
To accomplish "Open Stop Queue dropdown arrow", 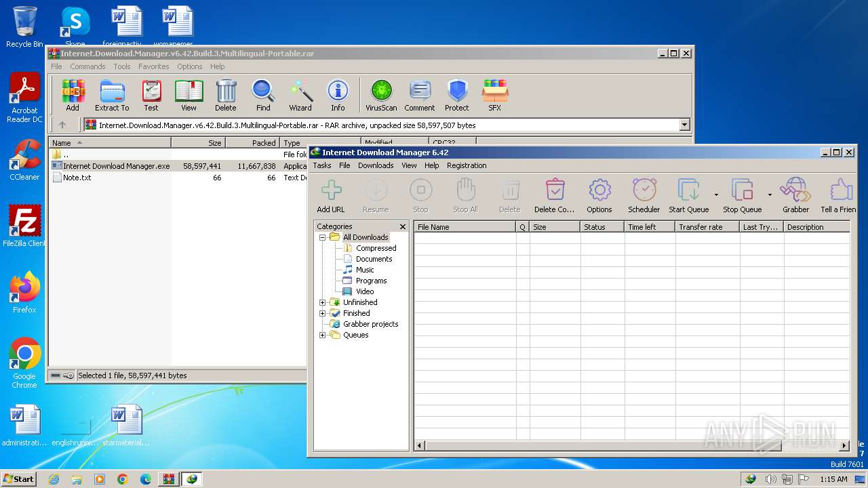I will pyautogui.click(x=770, y=195).
